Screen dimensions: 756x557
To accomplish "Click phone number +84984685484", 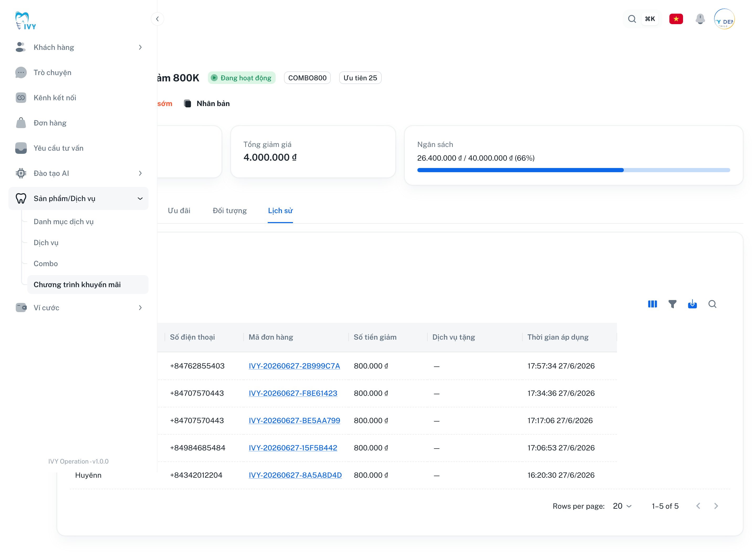I will (197, 448).
